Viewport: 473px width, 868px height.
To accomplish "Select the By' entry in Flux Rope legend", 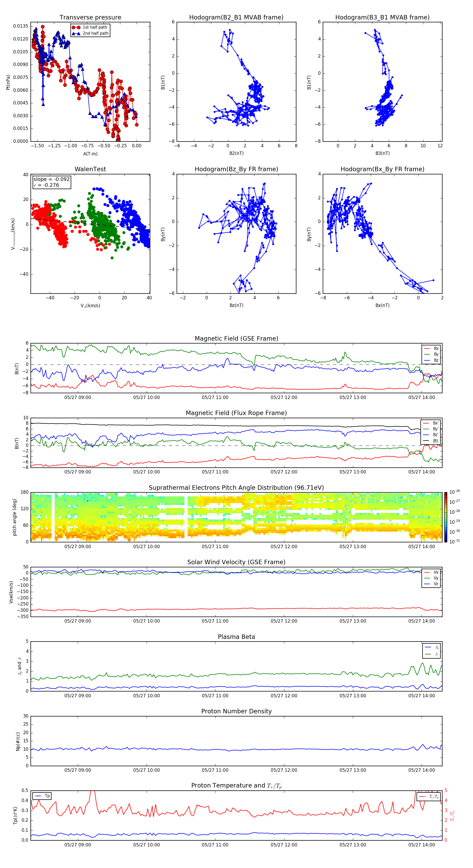I will (x=431, y=429).
